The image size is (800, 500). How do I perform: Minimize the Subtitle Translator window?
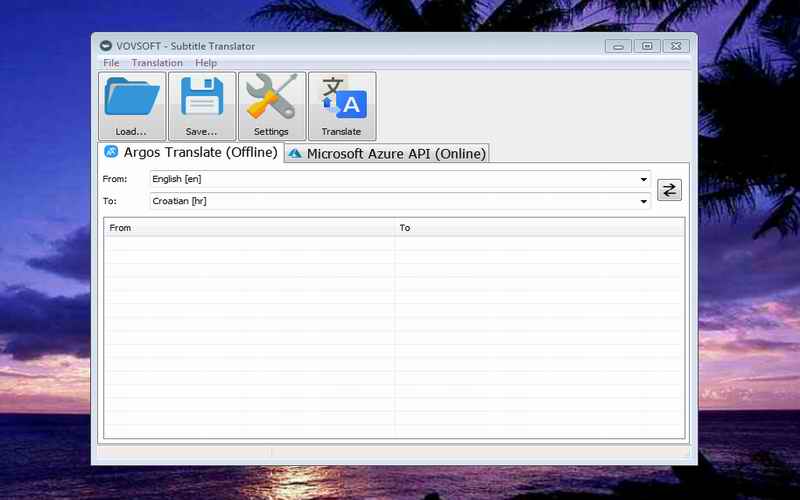point(619,46)
